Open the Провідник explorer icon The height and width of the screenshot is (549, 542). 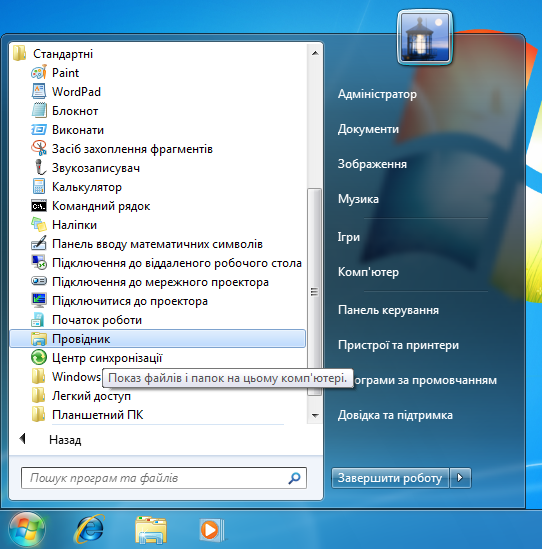39,339
